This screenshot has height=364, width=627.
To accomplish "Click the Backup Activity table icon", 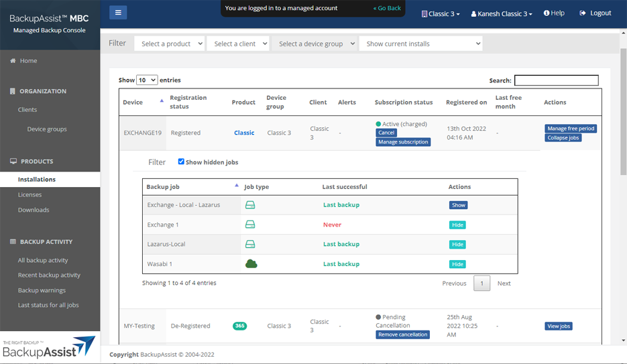I will tap(13, 242).
